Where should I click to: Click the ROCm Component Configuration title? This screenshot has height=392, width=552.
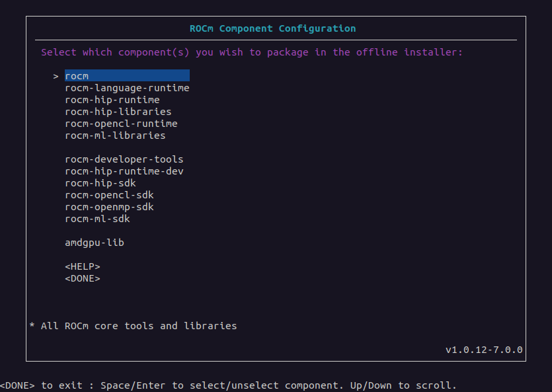pos(273,28)
